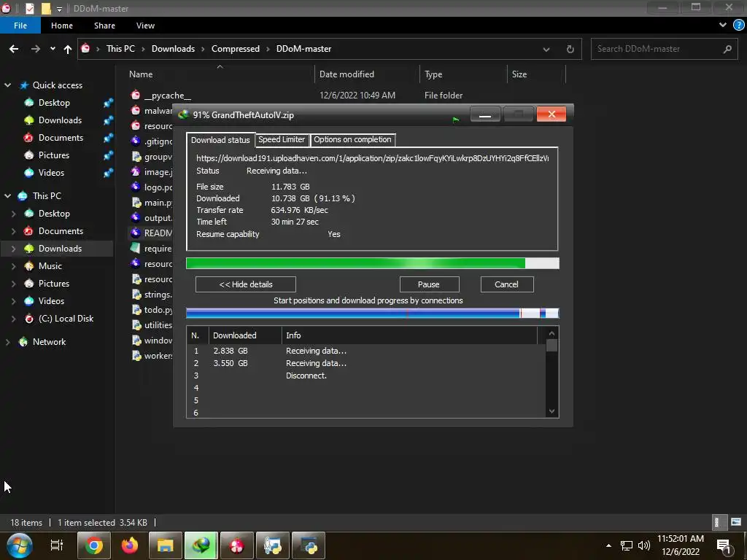This screenshot has height=560, width=747.
Task: Click This PC in the breadcrumb
Action: point(120,49)
